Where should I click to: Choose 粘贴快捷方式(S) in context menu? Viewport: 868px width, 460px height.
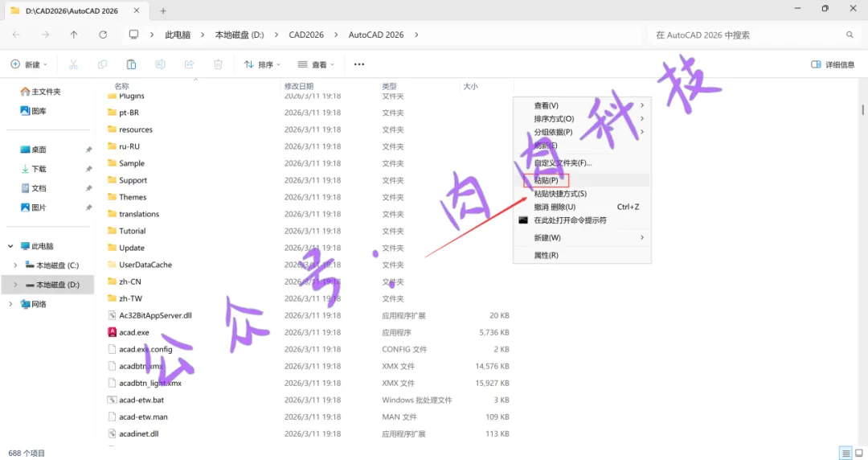tap(583, 194)
